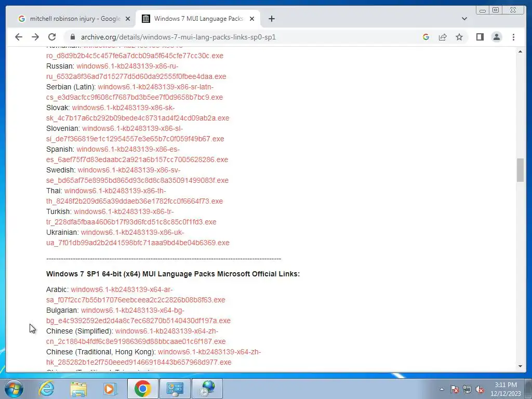Open the Slovenian x86 language pack link
The height and width of the screenshot is (399, 532).
click(135, 134)
